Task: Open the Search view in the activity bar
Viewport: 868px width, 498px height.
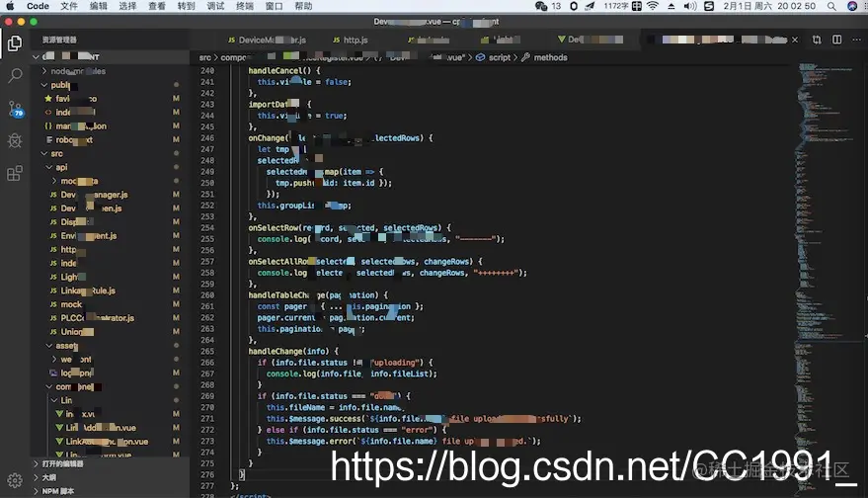Action: pos(15,75)
